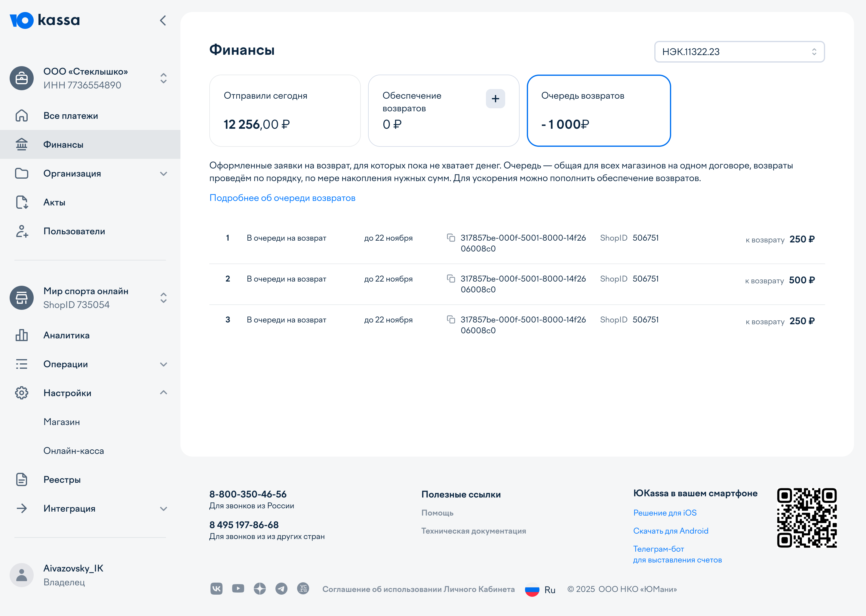Click the ООО «Стеклышко» briefcase icon
Image resolution: width=866 pixels, height=616 pixels.
pyautogui.click(x=22, y=78)
